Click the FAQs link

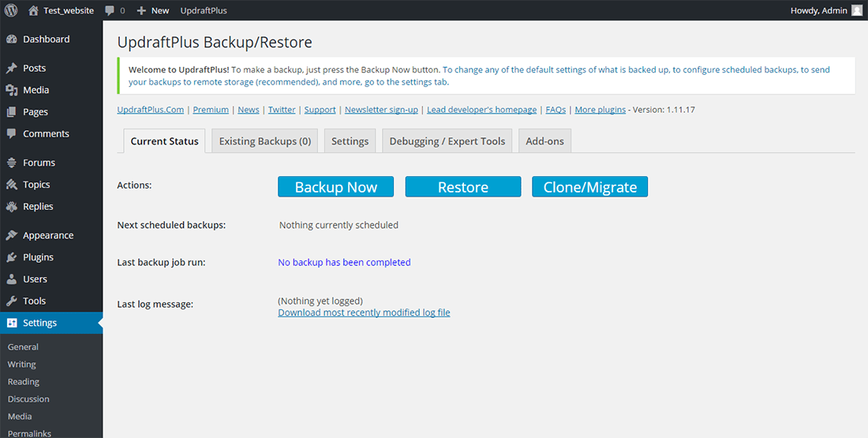[556, 110]
